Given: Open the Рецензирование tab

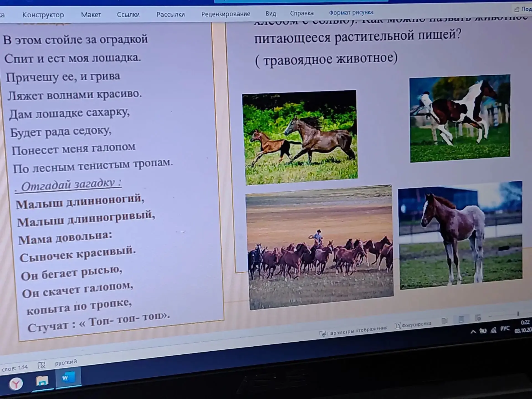Looking at the screenshot, I should coord(226,14).
